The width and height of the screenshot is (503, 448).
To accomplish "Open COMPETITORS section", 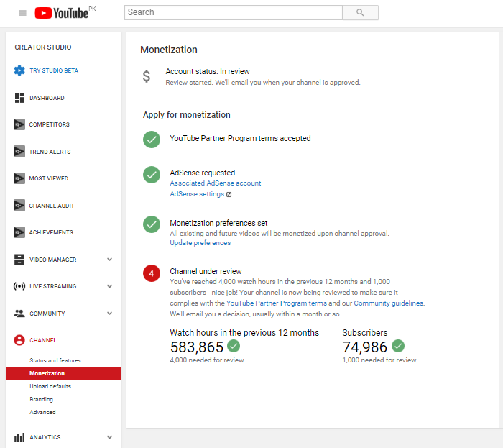I will point(49,124).
